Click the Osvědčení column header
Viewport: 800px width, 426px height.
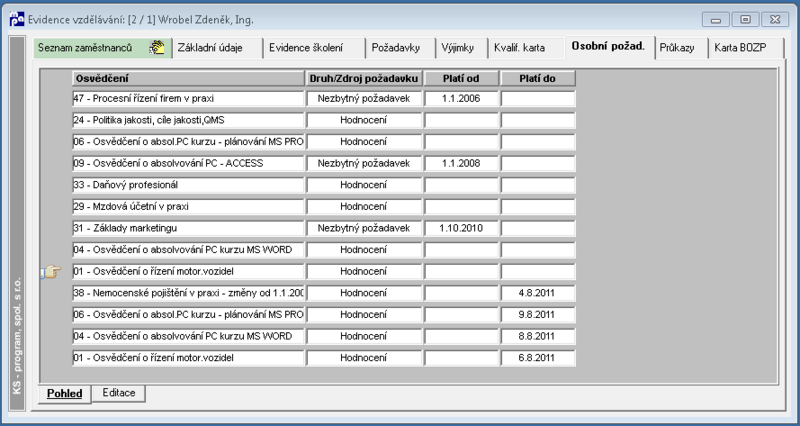(x=188, y=79)
